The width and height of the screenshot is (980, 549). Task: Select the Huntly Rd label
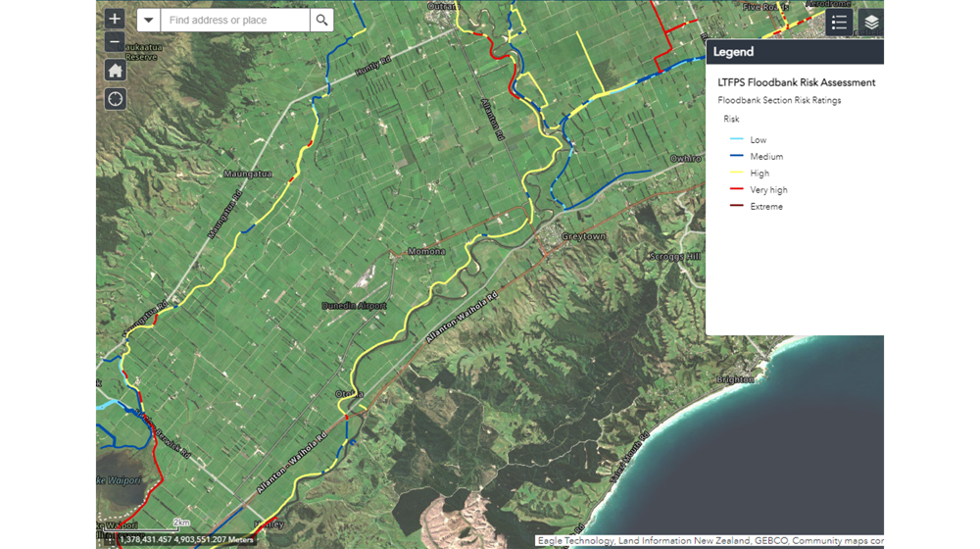click(x=373, y=66)
